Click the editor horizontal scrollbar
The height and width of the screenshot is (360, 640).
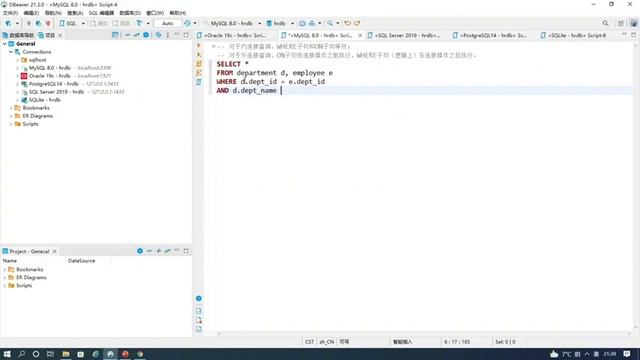(x=424, y=333)
